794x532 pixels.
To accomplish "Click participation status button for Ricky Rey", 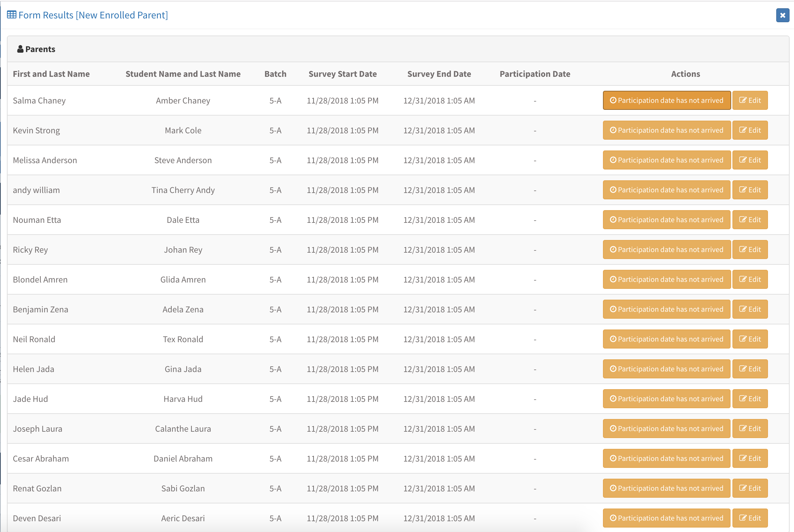I will (667, 250).
